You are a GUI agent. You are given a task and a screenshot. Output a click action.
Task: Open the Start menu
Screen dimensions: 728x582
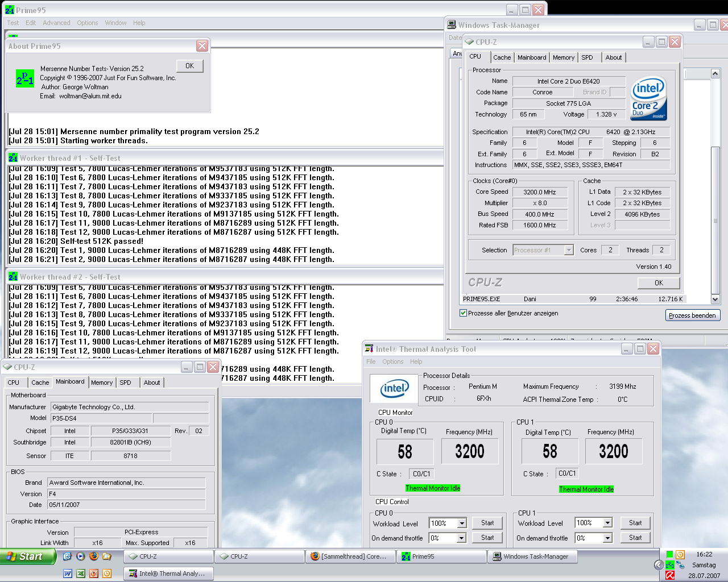pos(28,556)
